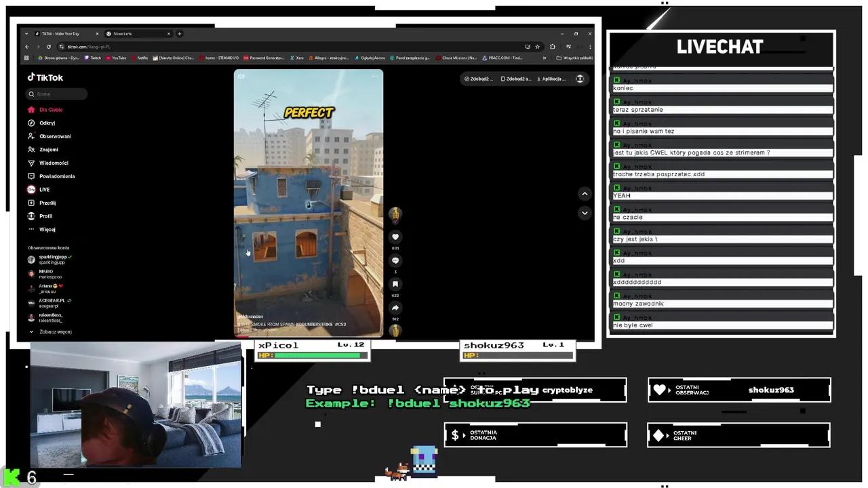Click the #COUNTERSTRIKE hashtag in caption
Screen dimensions: 868x488
(315, 325)
